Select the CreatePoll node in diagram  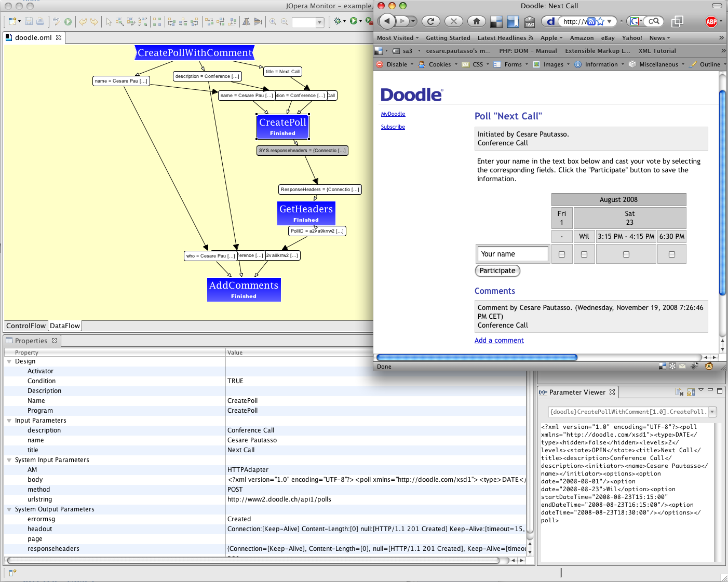click(x=283, y=127)
